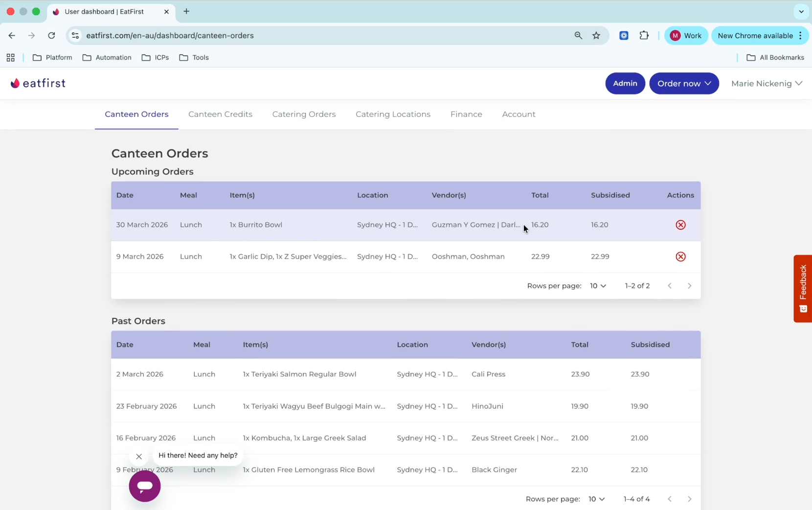Viewport: 812px width, 510px height.
Task: Click the '1x Burrito Bowl' item cell
Action: pyautogui.click(x=256, y=225)
